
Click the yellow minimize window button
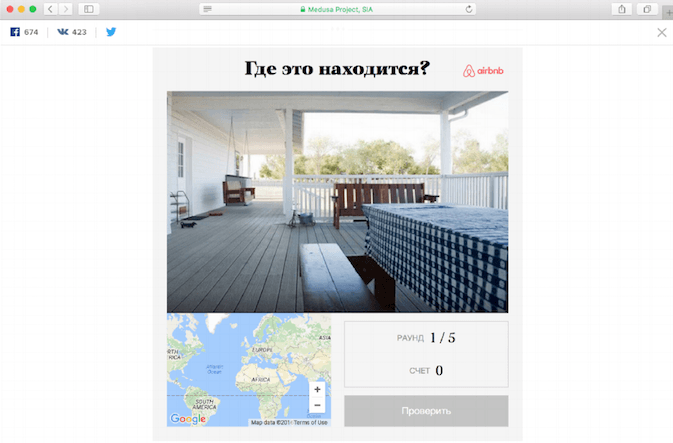coord(21,9)
